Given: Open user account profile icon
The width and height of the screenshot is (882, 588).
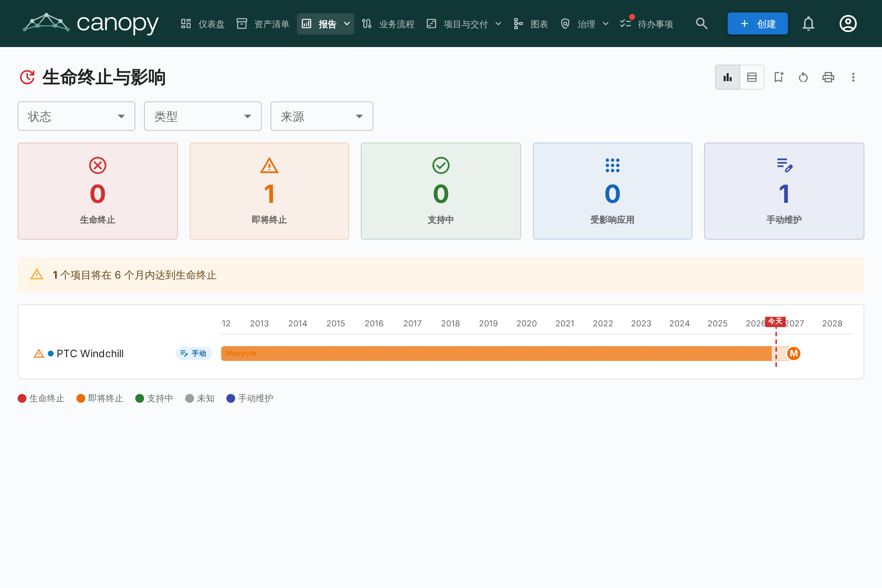Looking at the screenshot, I should click(x=848, y=24).
